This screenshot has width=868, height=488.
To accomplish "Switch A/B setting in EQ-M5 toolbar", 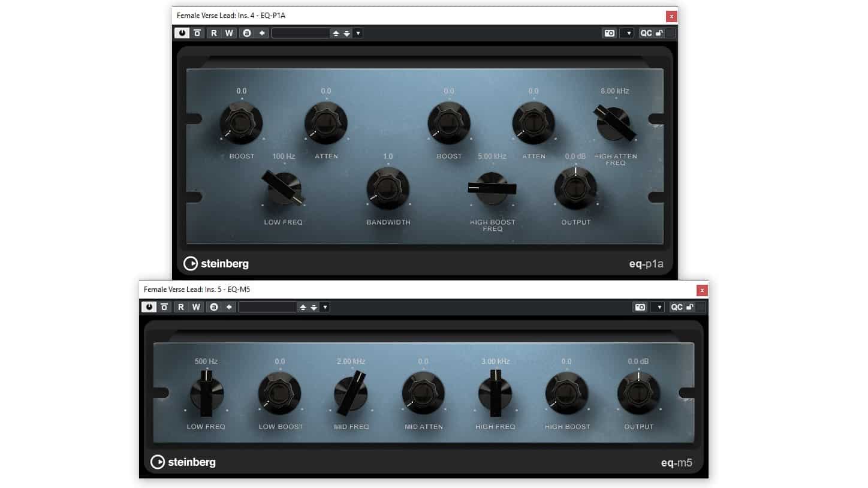I will (213, 307).
